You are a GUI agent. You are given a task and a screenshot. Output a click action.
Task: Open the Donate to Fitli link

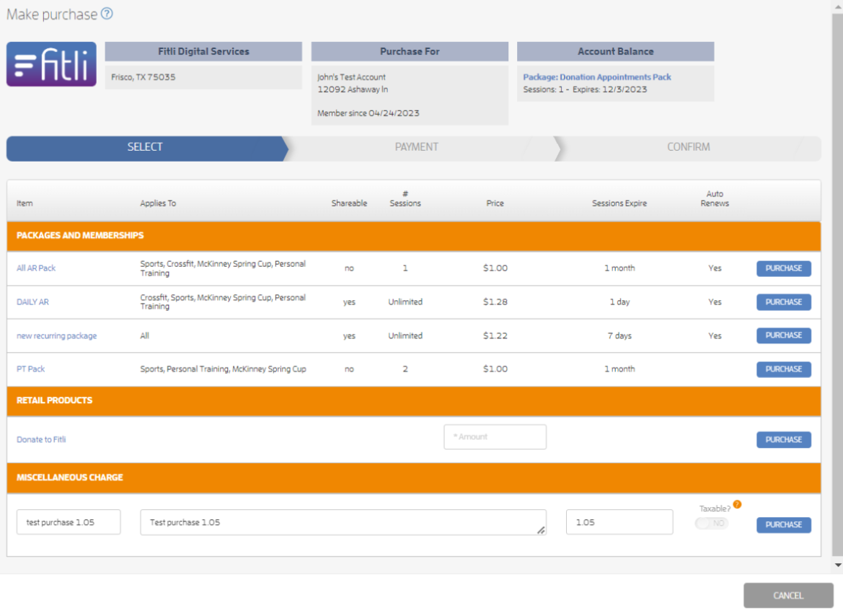(x=41, y=439)
